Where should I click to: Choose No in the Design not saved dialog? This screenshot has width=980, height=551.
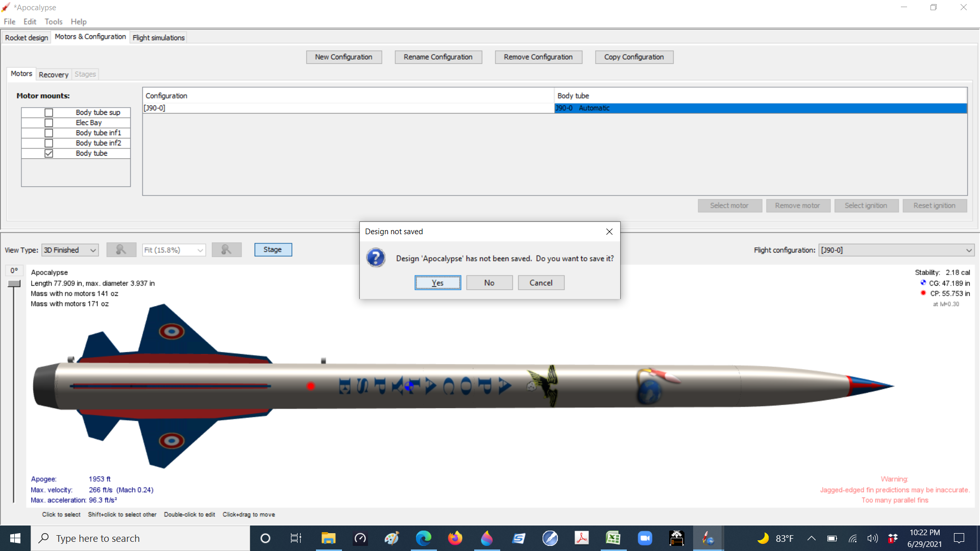[489, 282]
